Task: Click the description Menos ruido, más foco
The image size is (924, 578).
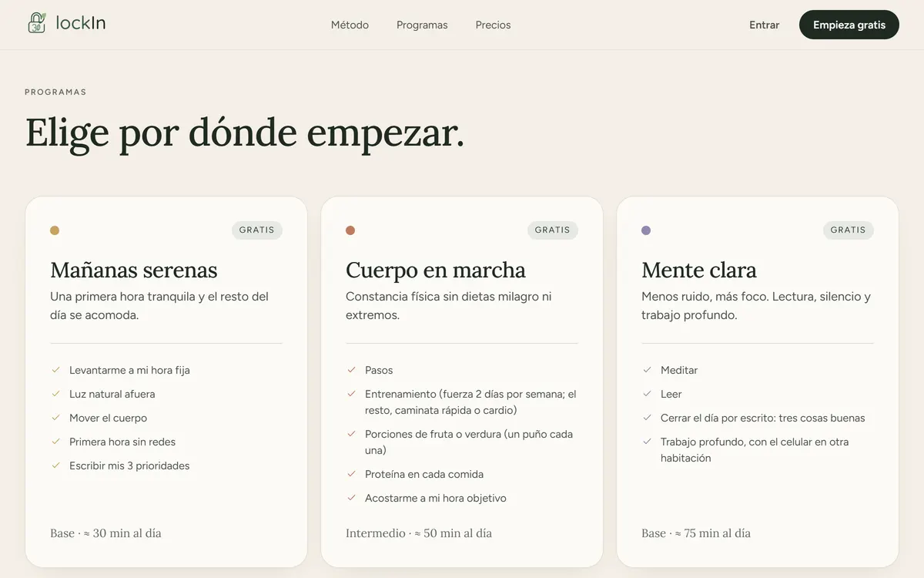Action: point(756,306)
